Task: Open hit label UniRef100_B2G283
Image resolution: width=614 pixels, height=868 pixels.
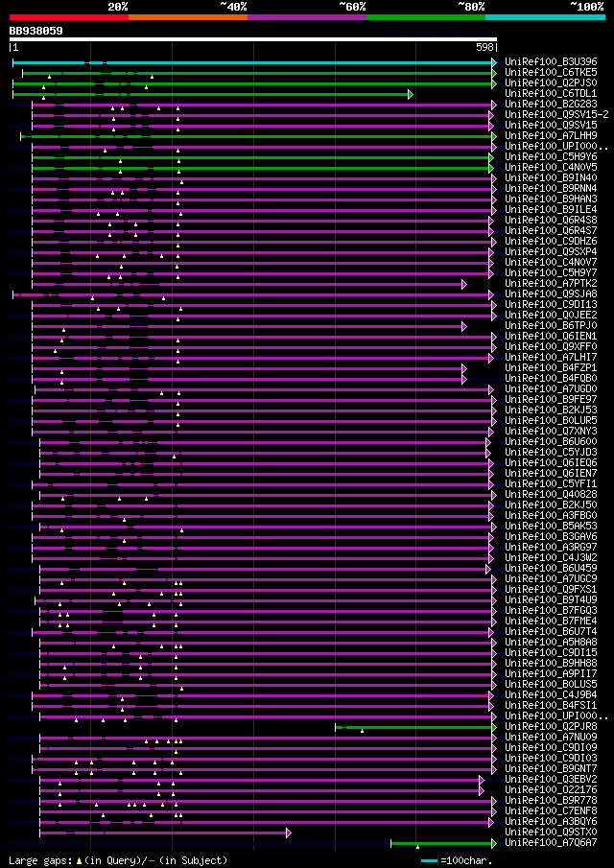Action: coord(549,105)
